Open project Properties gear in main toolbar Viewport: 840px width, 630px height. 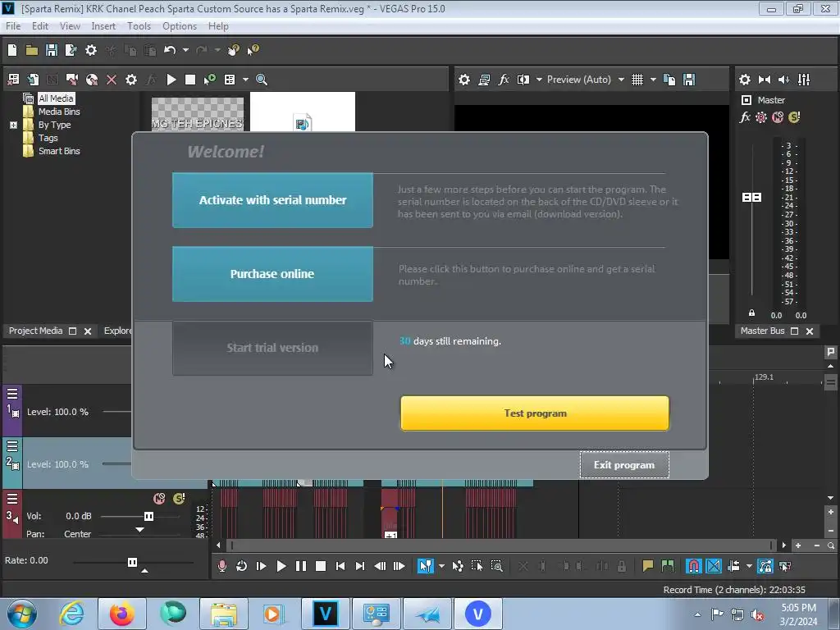91,50
